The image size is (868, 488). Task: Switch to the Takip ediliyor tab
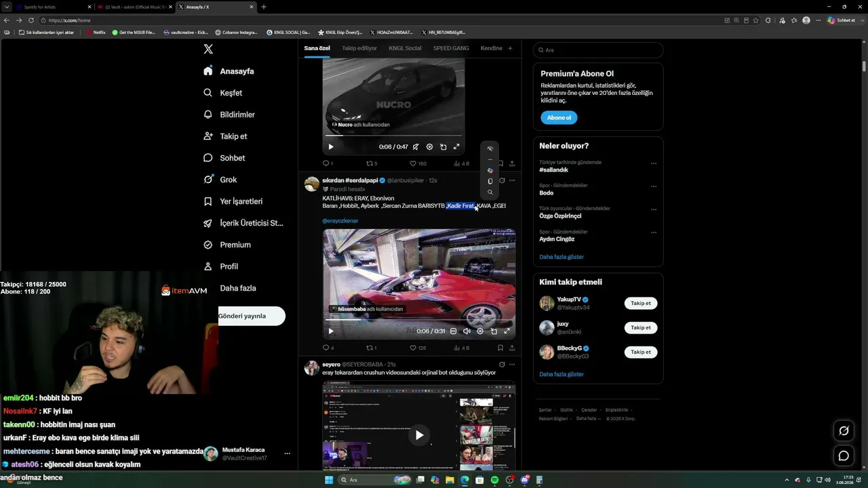[359, 48]
